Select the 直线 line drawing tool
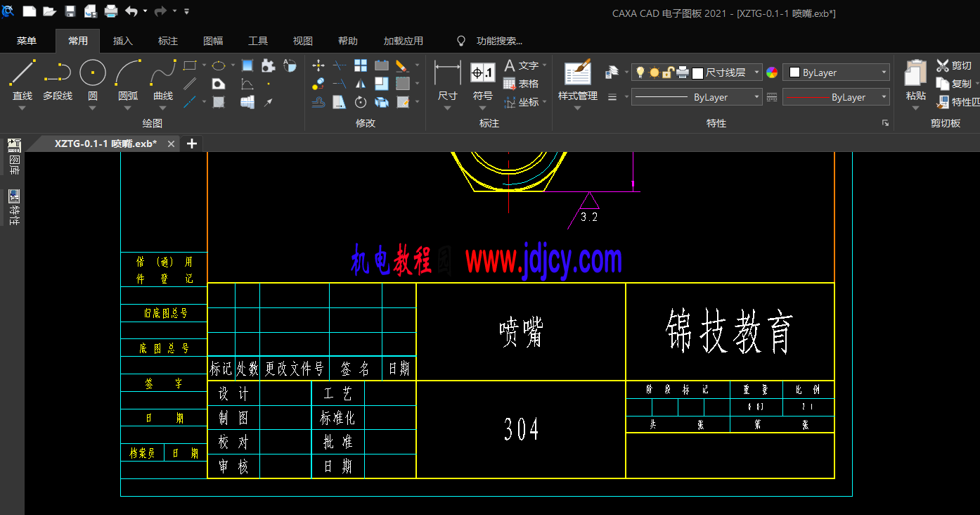The height and width of the screenshot is (515, 980). tap(22, 80)
